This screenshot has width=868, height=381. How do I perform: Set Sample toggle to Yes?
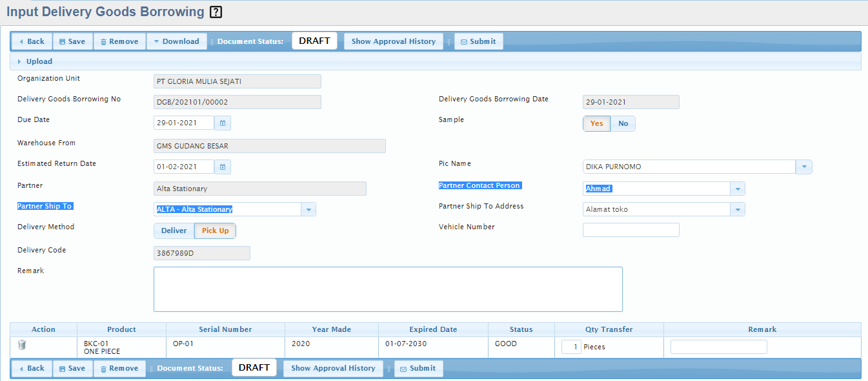click(596, 123)
